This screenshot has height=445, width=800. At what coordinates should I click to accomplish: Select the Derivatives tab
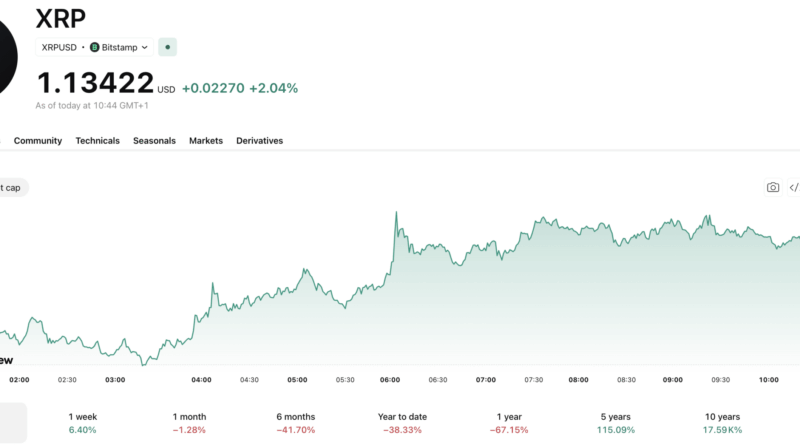coord(259,141)
